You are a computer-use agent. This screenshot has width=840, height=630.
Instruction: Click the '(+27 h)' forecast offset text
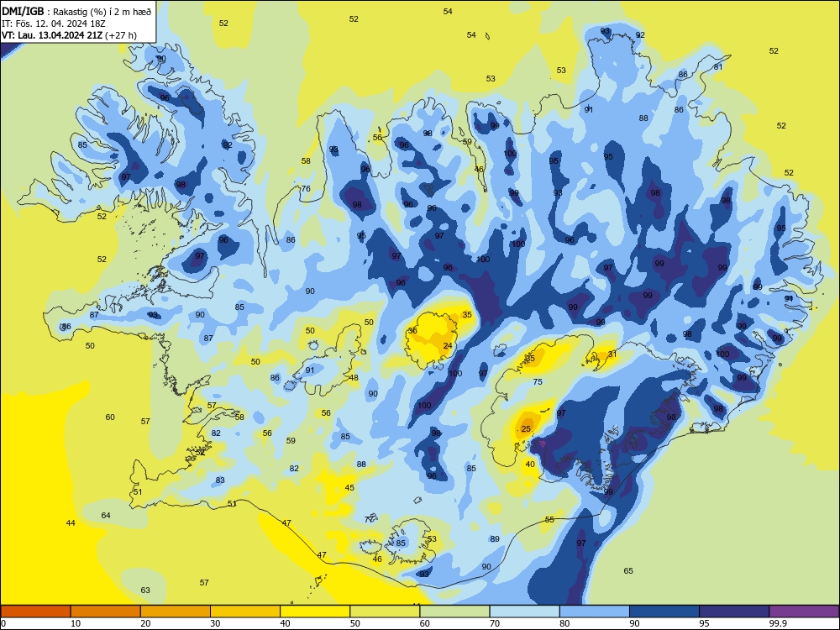coord(121,35)
